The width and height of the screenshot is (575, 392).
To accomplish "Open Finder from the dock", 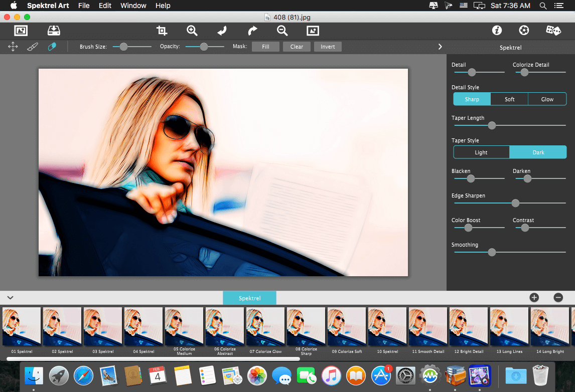I will tap(34, 376).
